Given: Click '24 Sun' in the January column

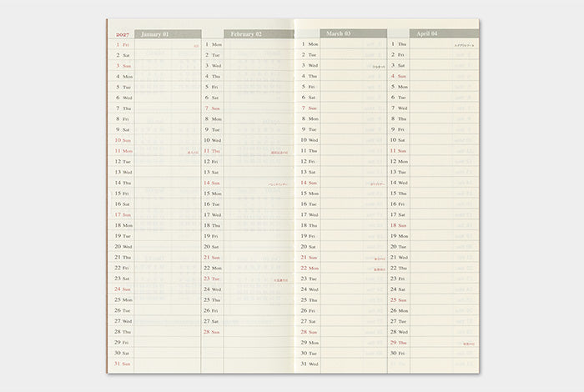Looking at the screenshot, I should click(123, 289).
